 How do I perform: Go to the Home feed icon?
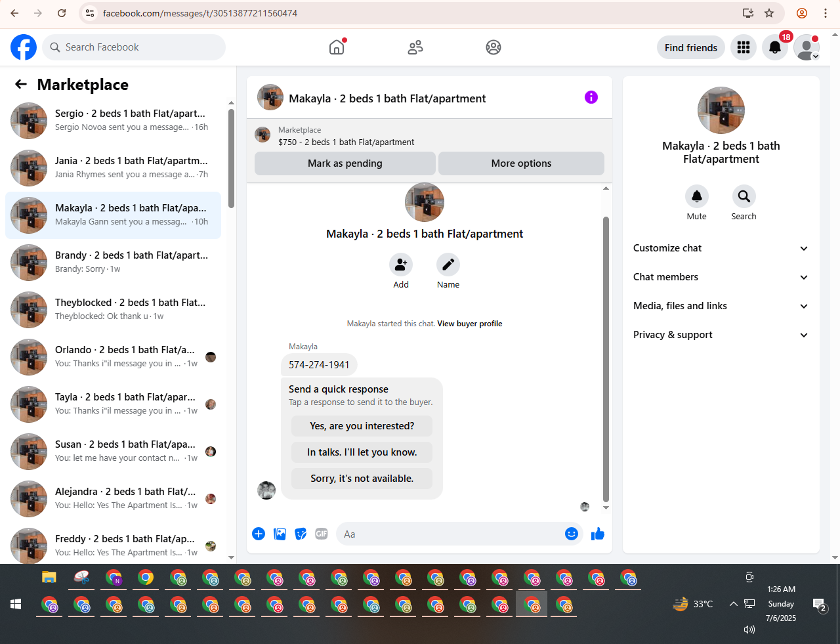(x=337, y=47)
